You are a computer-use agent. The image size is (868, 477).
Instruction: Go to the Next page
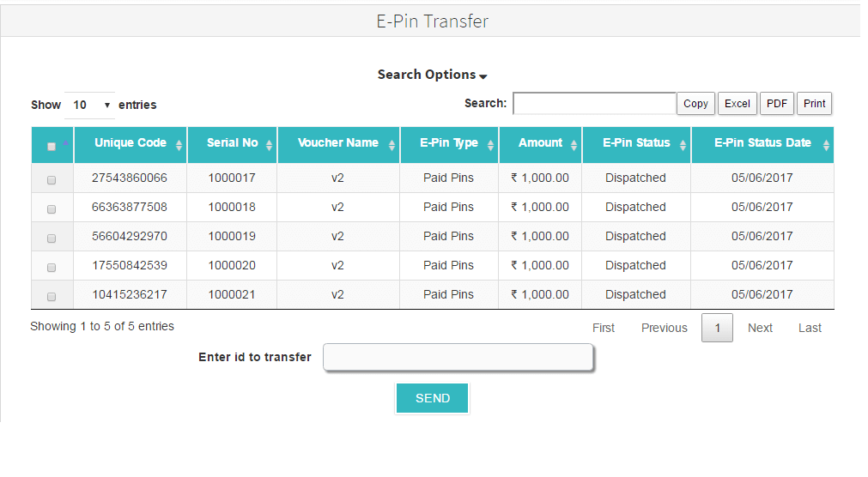point(760,328)
